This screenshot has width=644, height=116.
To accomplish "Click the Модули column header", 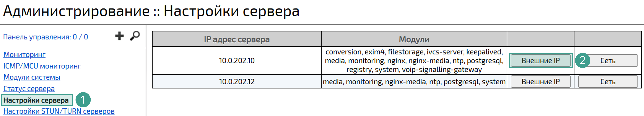I will [414, 40].
